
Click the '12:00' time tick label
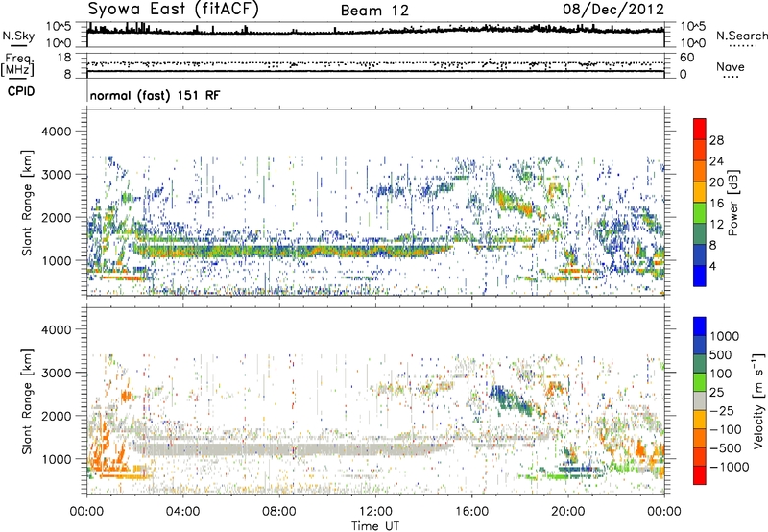click(x=375, y=512)
